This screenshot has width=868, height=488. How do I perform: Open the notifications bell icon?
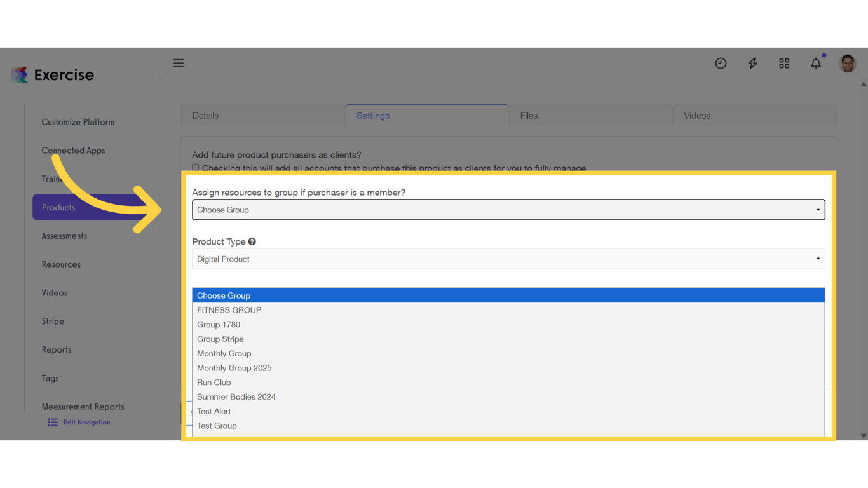816,63
